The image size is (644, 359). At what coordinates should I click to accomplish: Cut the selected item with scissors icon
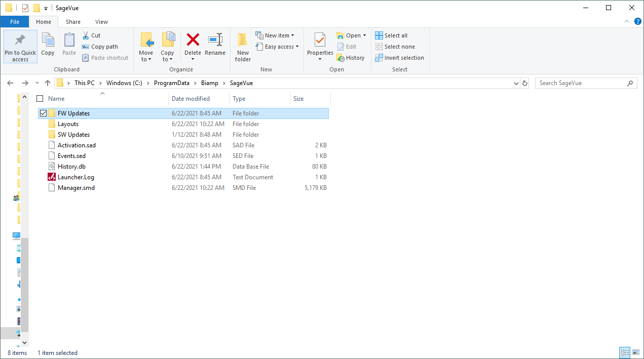pyautogui.click(x=91, y=35)
